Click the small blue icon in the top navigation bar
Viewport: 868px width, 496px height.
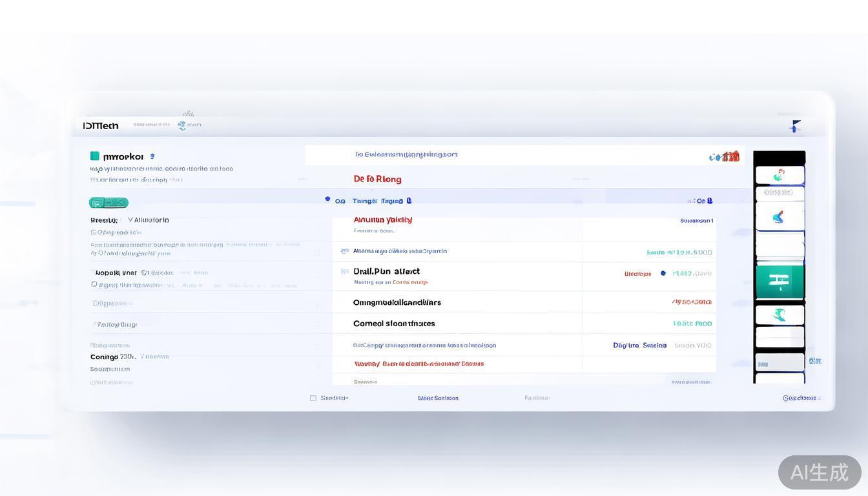182,125
